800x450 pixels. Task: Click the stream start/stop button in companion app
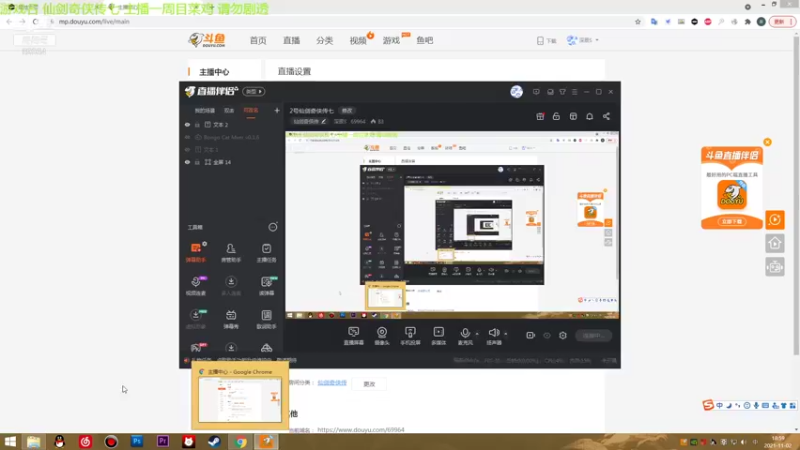click(x=593, y=335)
